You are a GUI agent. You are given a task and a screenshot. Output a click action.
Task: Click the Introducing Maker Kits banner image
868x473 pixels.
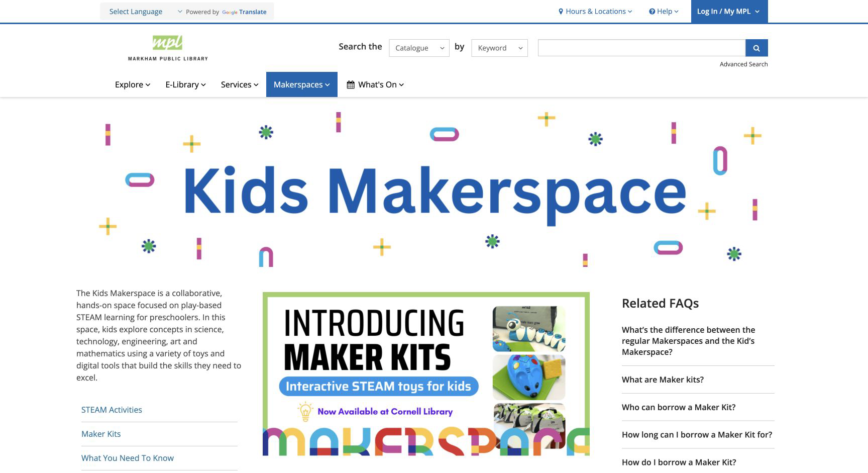tap(426, 374)
